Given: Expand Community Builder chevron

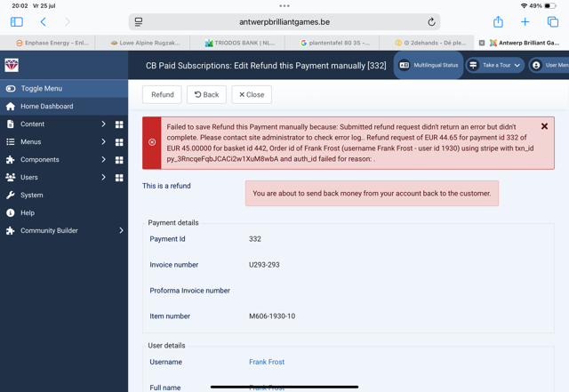Looking at the screenshot, I should (x=121, y=231).
